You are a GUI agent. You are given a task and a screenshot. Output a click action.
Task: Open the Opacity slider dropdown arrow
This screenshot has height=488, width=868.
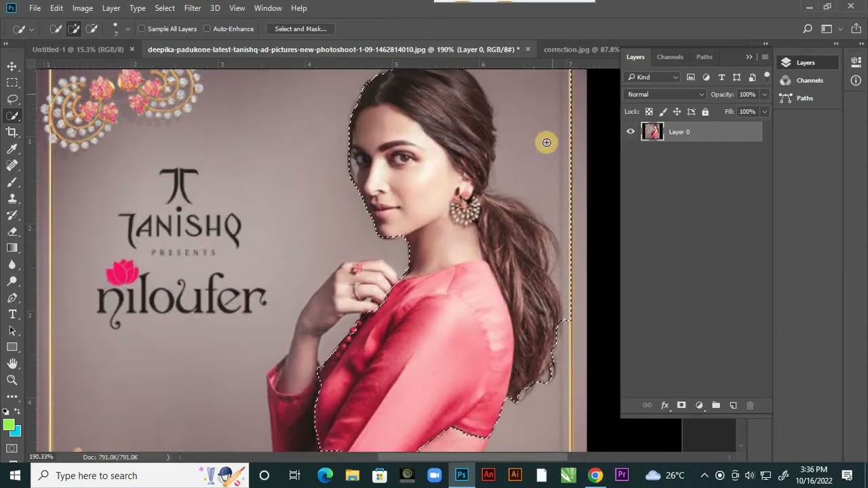[765, 95]
